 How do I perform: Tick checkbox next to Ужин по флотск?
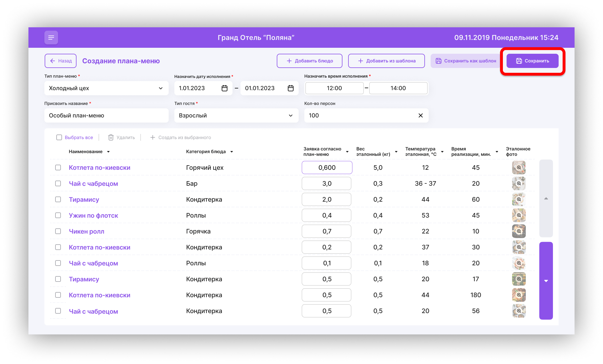coord(58,215)
